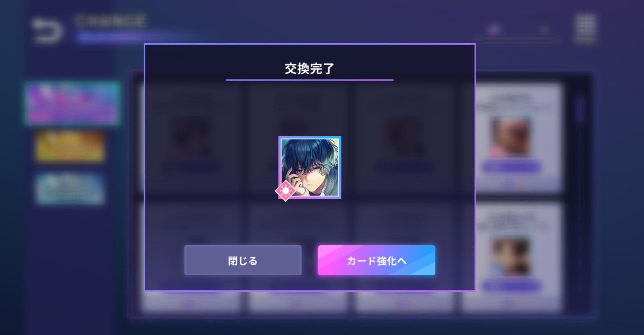Select the exchanged character card thumbnail
Viewport: 644px width, 335px height.
click(x=310, y=167)
